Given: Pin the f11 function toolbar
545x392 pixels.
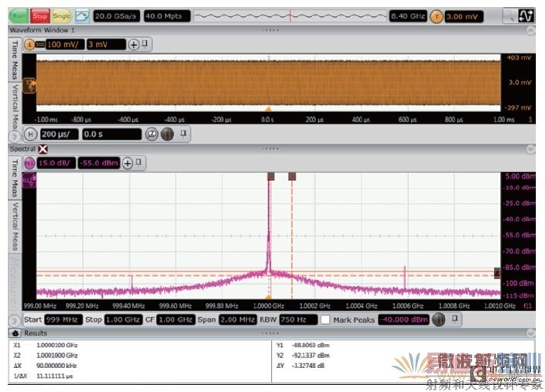Looking at the screenshot, I should (139, 162).
